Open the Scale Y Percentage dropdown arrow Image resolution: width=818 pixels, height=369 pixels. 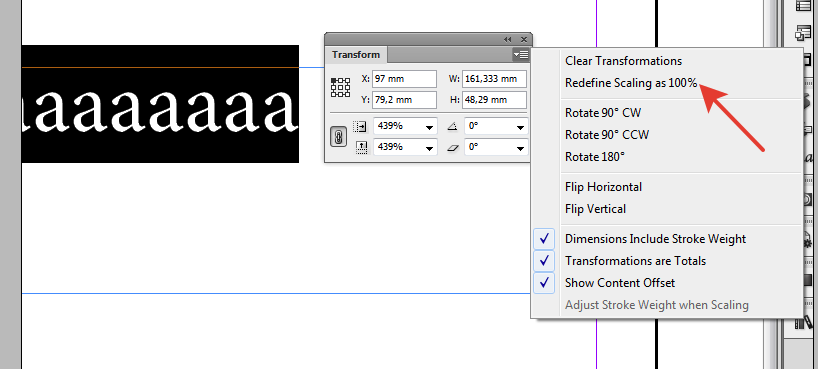[x=430, y=148]
